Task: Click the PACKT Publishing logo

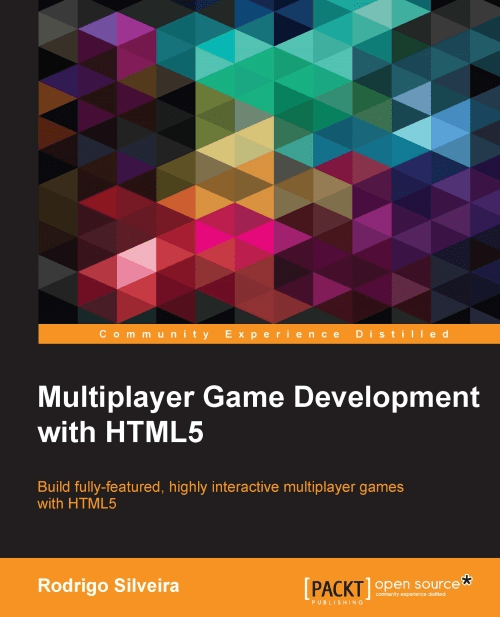Action: [x=337, y=591]
